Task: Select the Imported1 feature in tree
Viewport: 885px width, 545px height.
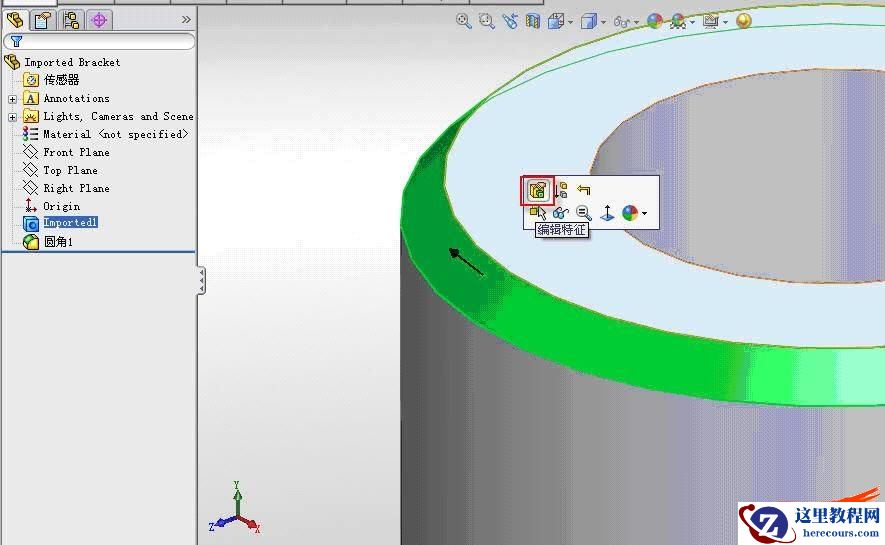Action: point(69,223)
